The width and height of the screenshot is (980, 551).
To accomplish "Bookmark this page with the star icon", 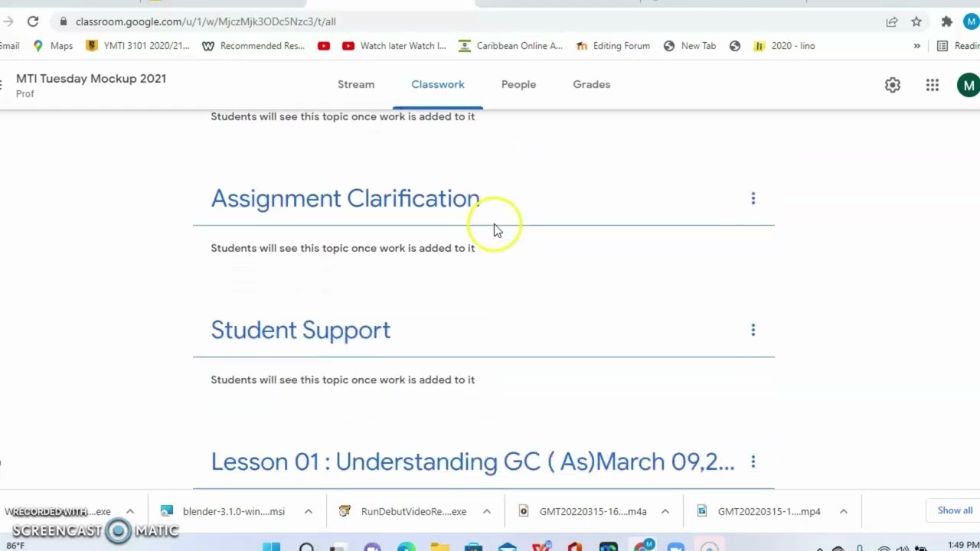I will tap(916, 21).
